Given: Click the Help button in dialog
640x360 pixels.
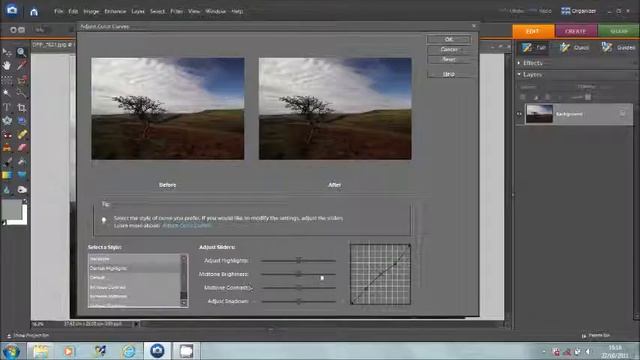Looking at the screenshot, I should [x=449, y=74].
